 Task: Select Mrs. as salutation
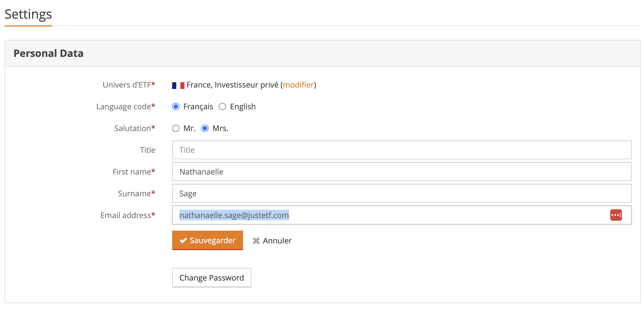[205, 128]
